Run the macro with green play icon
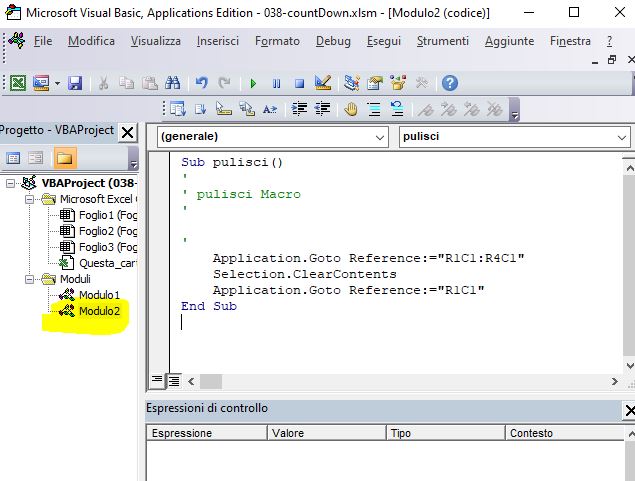This screenshot has height=481, width=635. coord(253,84)
